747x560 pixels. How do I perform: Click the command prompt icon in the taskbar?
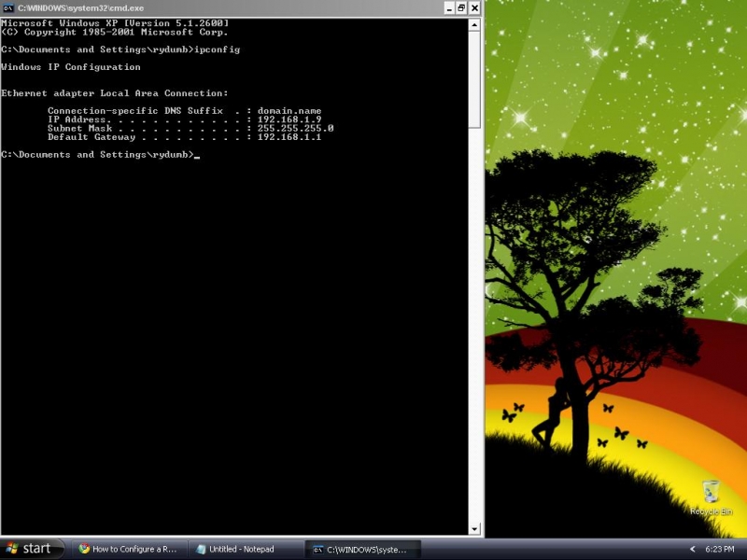(x=318, y=549)
